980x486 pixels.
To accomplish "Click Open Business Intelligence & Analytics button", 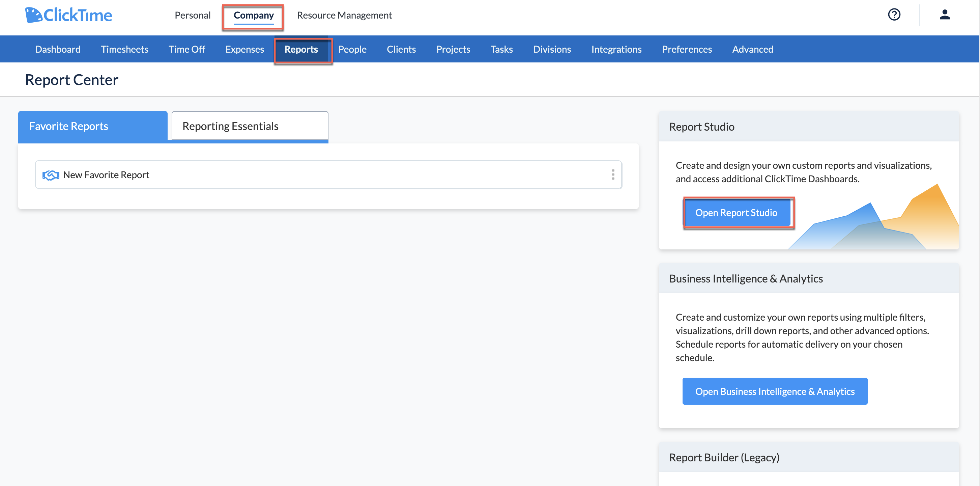I will click(775, 391).
